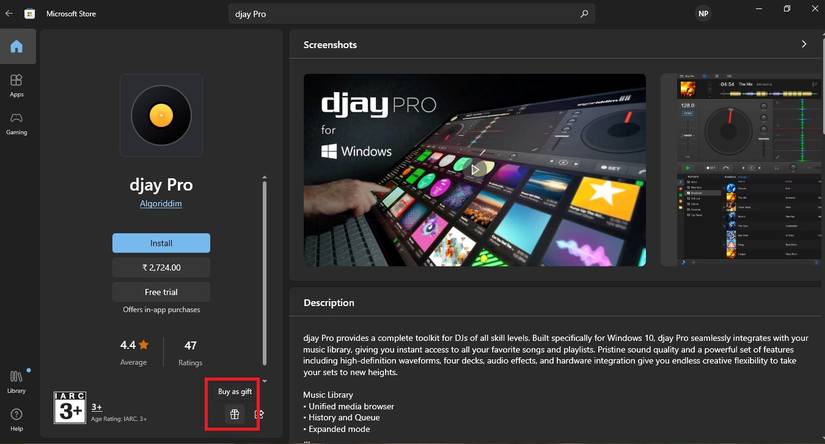Click the share icon beside gift
Viewport: 825px width, 444px height.
(x=258, y=415)
